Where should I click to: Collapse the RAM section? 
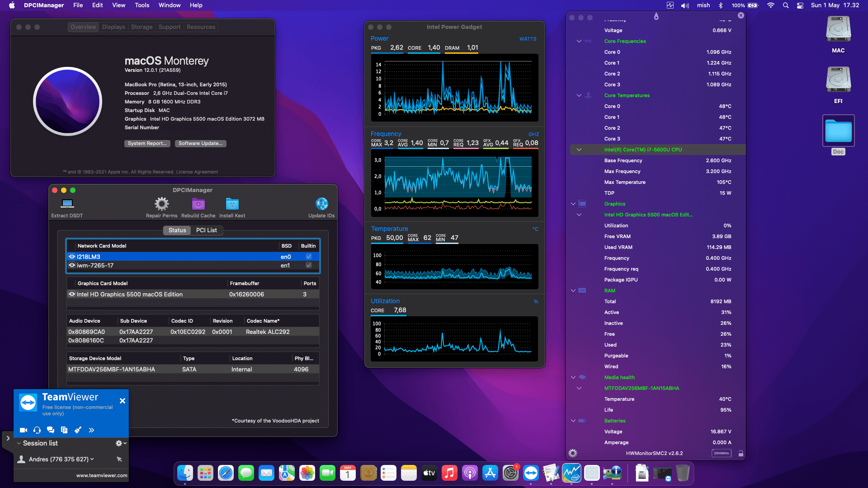point(573,291)
